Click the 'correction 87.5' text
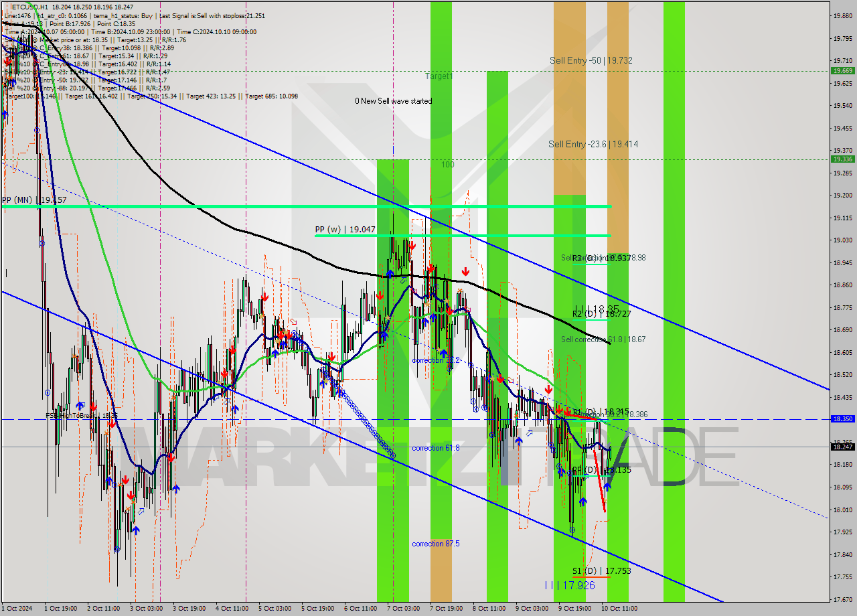857x616 pixels. tap(436, 544)
